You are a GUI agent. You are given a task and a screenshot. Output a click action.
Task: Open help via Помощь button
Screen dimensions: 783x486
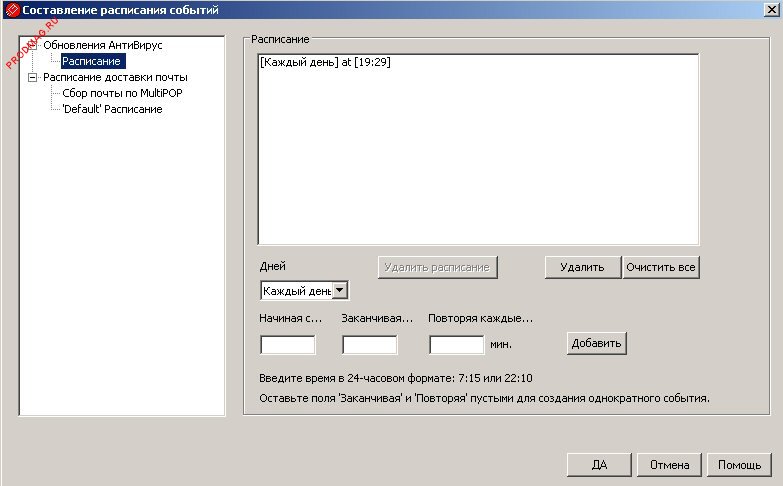tap(740, 465)
